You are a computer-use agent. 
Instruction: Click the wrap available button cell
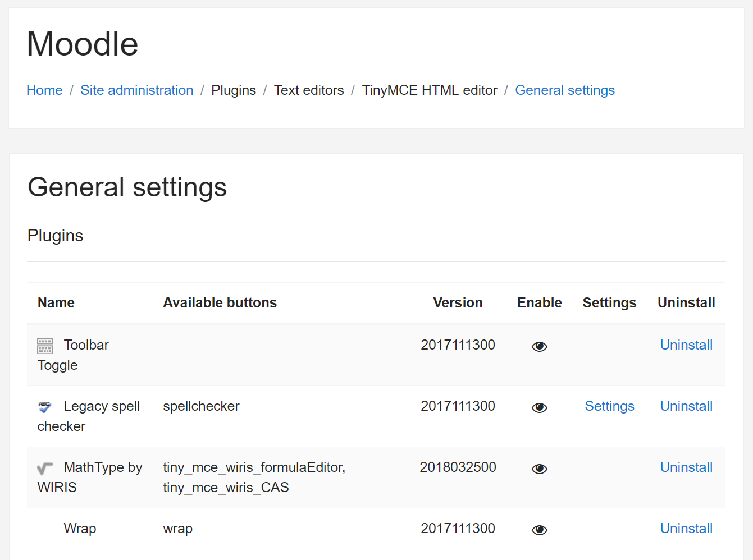tap(177, 529)
